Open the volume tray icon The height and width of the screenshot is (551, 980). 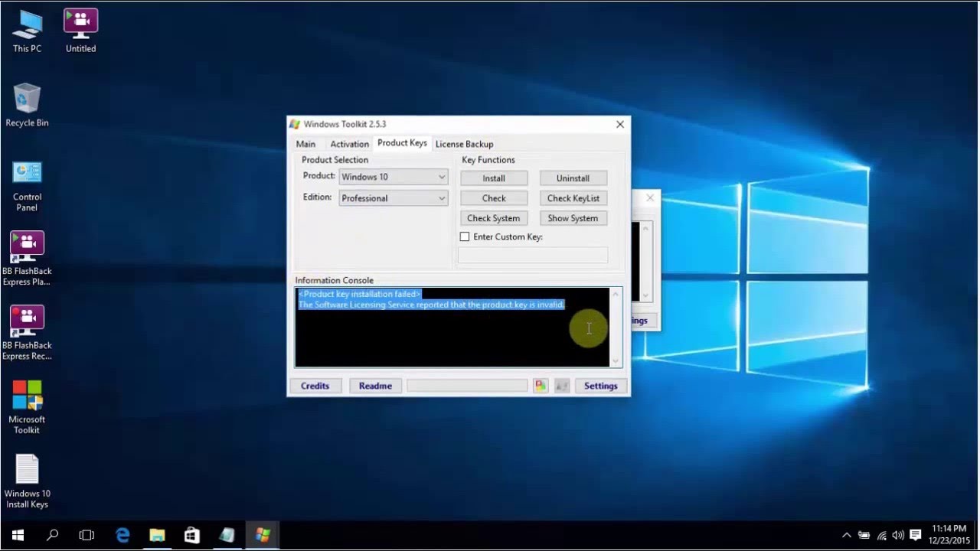[x=897, y=536]
